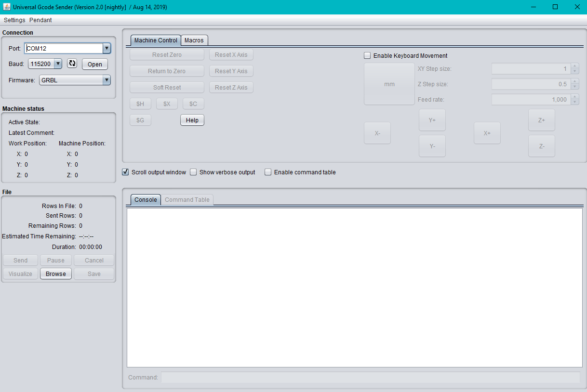Image resolution: width=587 pixels, height=392 pixels.
Task: Click the Browse file button
Action: tap(56, 274)
